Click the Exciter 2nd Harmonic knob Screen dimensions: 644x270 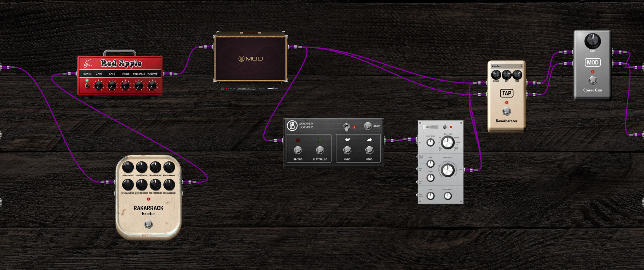142,167
